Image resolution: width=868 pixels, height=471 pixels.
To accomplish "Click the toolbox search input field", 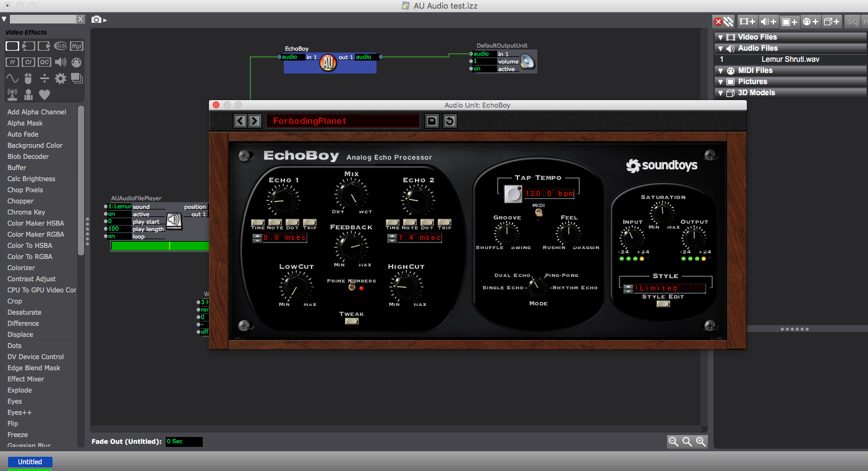I will tap(43, 20).
